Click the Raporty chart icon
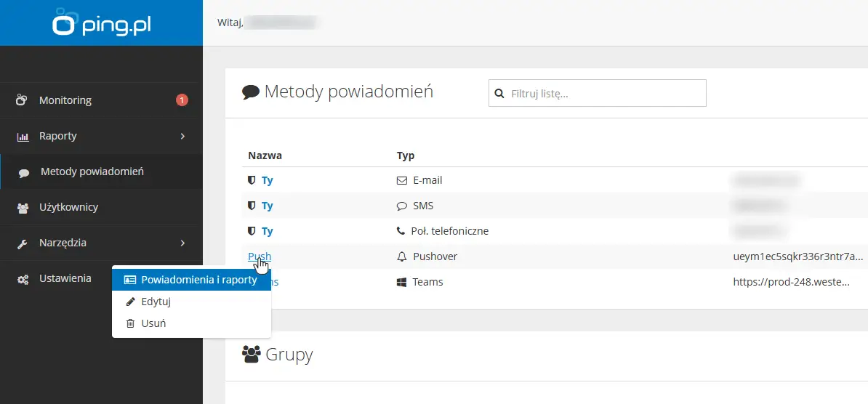The image size is (868, 404). [23, 136]
